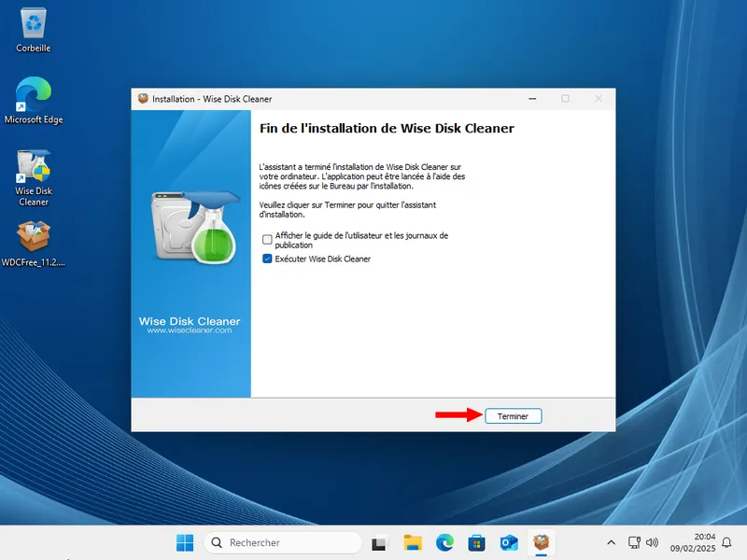Click the Fin de l'installation heading
Screen dimensions: 747x560
tap(387, 129)
